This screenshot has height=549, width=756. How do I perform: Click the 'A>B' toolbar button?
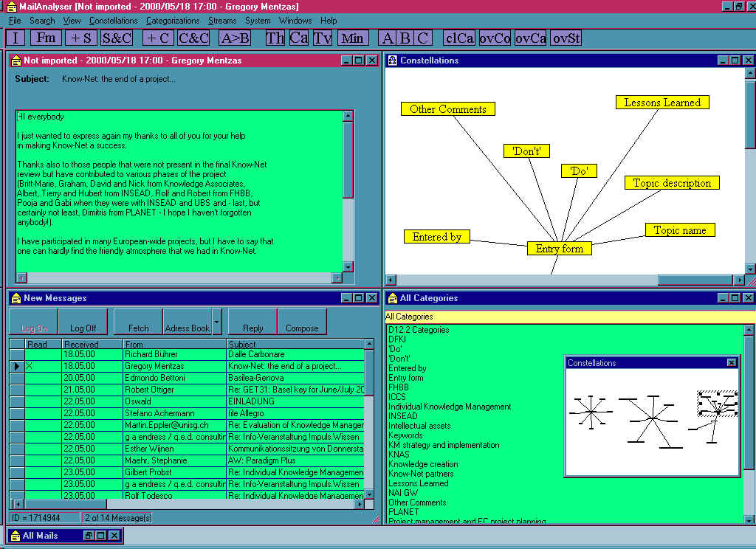[x=235, y=38]
